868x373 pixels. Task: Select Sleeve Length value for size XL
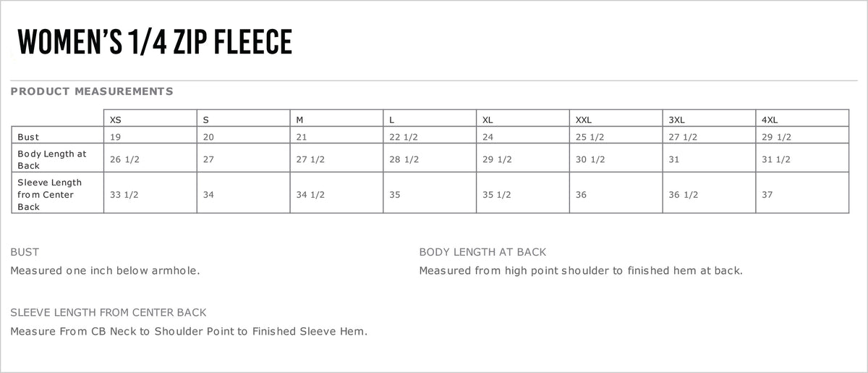(x=497, y=194)
